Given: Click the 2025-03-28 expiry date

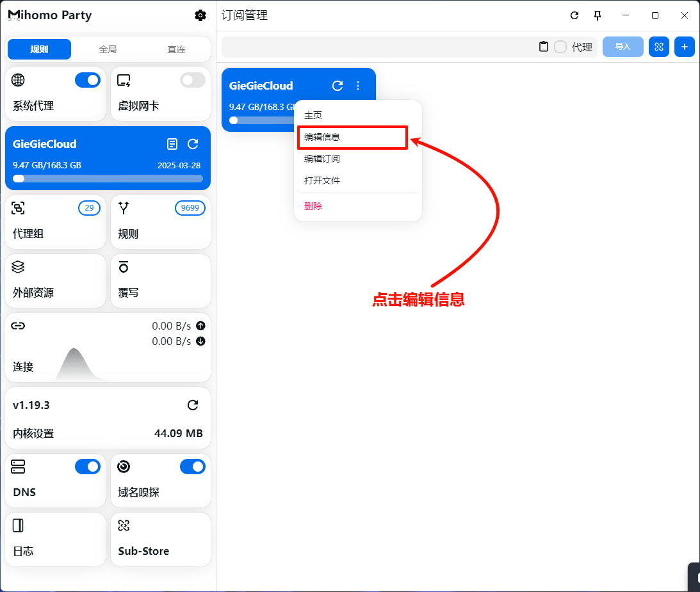Looking at the screenshot, I should click(x=179, y=166).
